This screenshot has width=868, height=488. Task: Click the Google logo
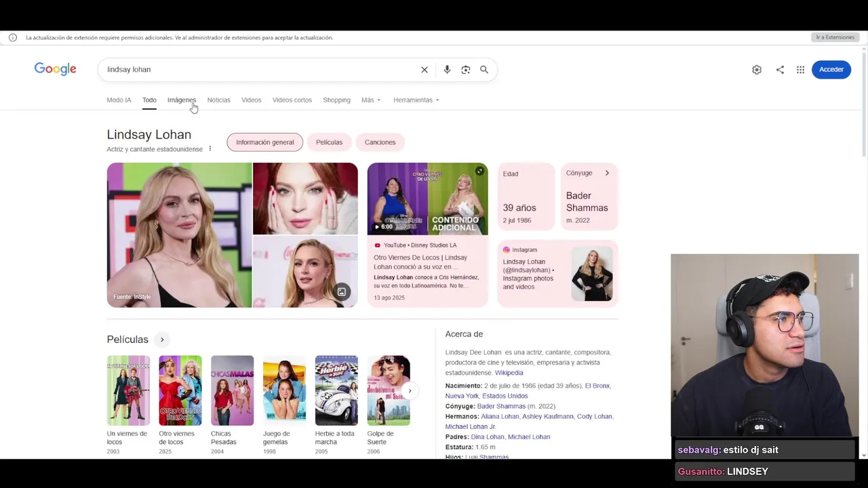56,69
